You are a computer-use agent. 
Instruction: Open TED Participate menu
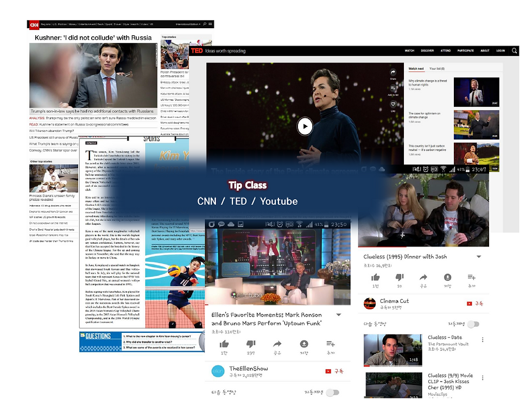[466, 50]
